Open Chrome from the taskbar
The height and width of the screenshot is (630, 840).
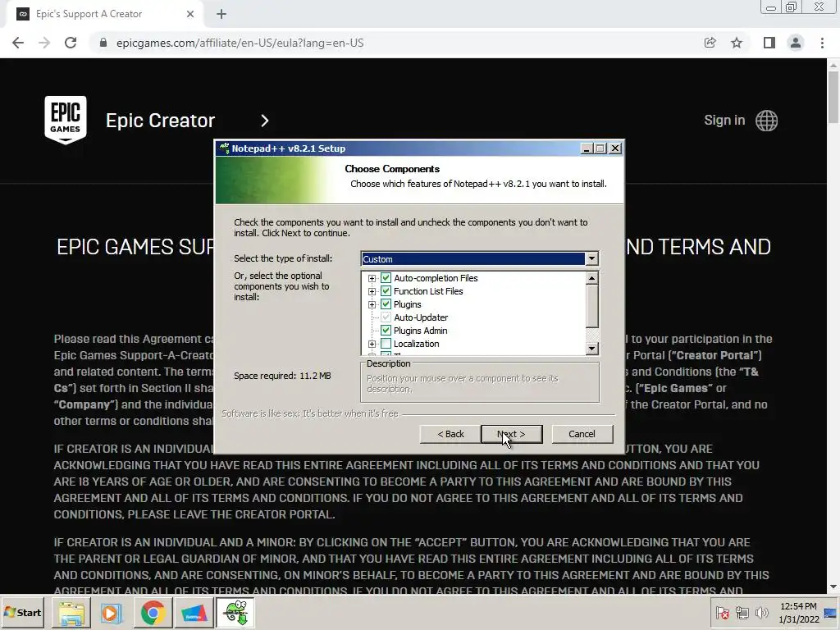coord(153,612)
